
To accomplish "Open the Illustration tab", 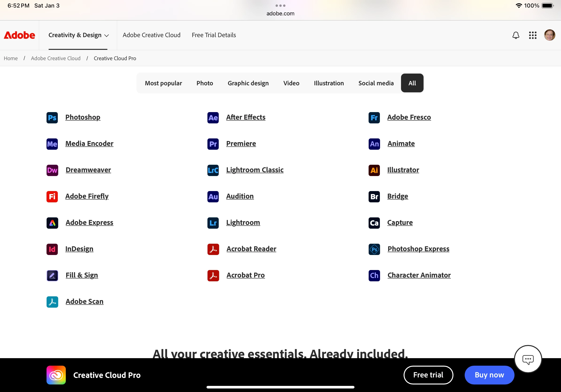I will 329,83.
